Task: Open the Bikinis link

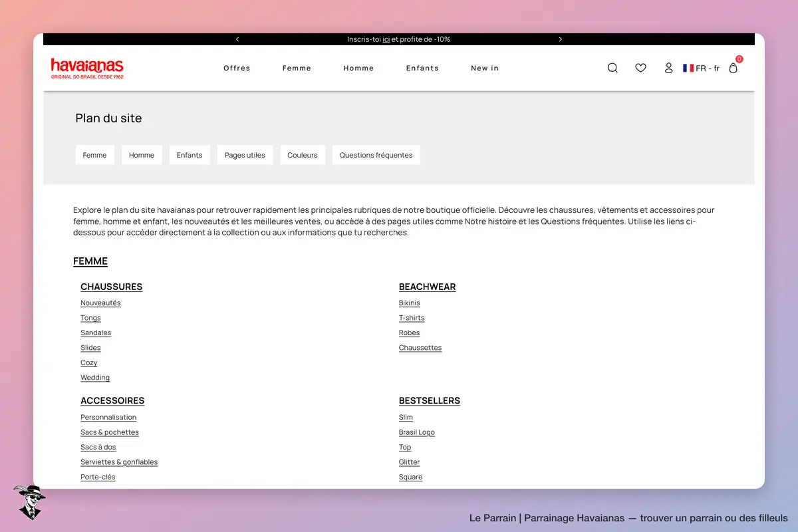Action: (410, 303)
